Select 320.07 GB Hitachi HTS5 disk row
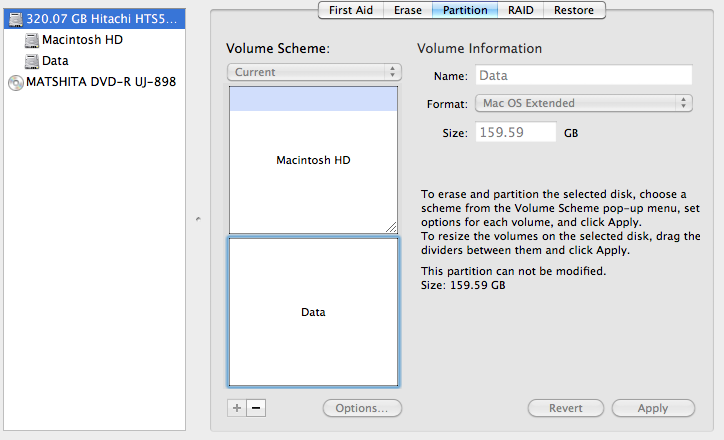 [x=95, y=19]
